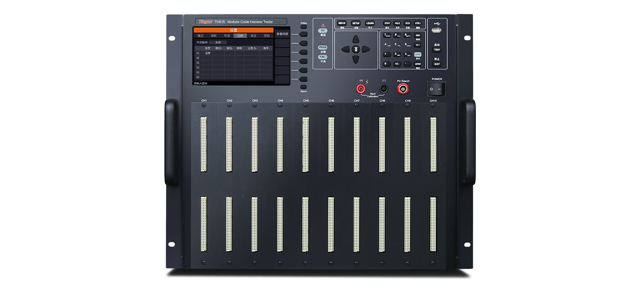Click the USB port on the panel

click(437, 30)
